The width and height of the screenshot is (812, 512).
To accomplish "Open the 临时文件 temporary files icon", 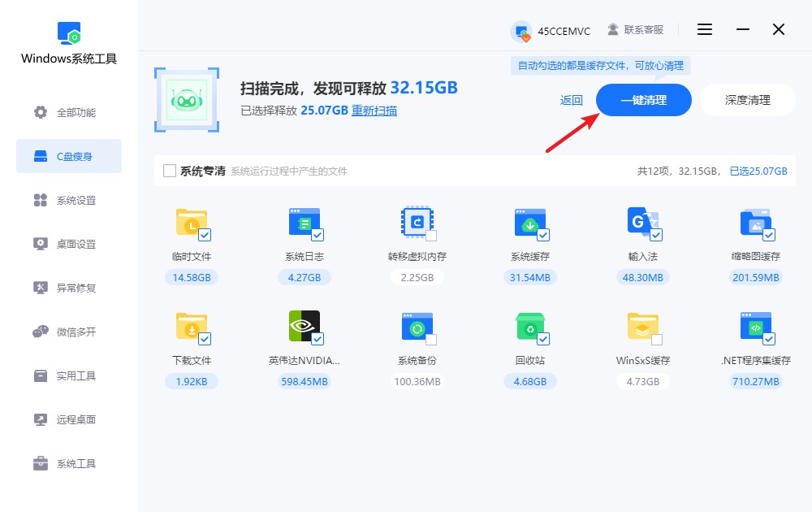I will tap(192, 223).
